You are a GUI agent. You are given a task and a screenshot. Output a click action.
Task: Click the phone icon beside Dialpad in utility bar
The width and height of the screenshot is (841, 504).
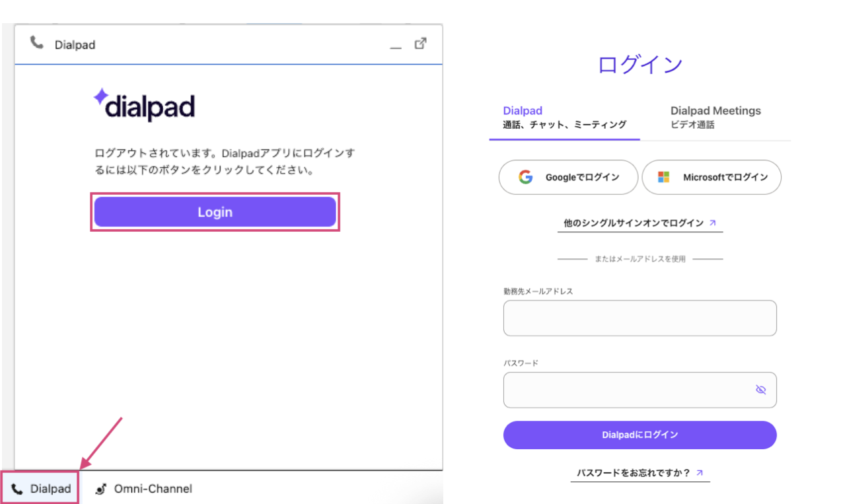pos(17,489)
